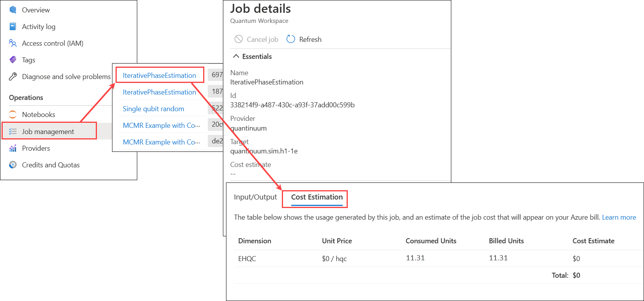Click the Refresh circular arrow icon
Viewport: 644px width, 301px height.
tap(291, 39)
